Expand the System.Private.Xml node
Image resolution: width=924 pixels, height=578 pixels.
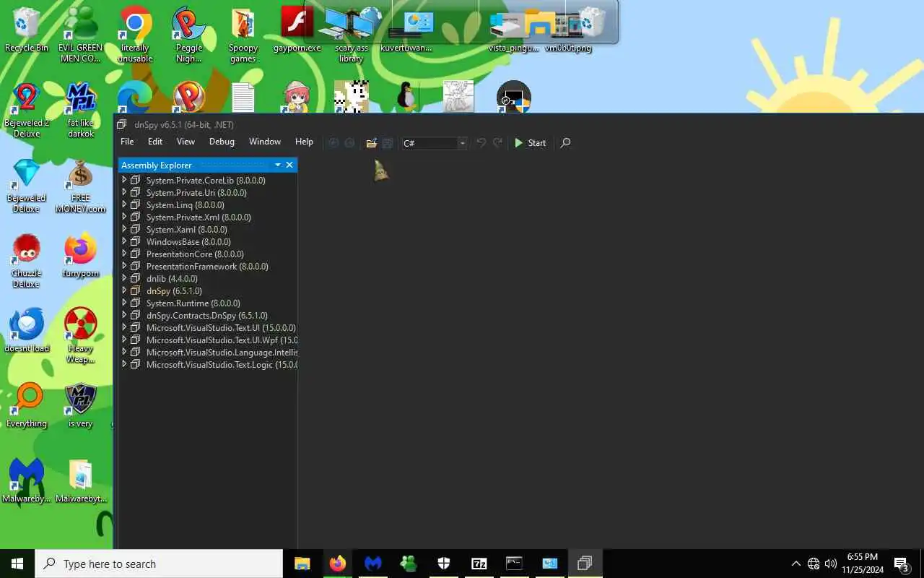click(x=124, y=217)
